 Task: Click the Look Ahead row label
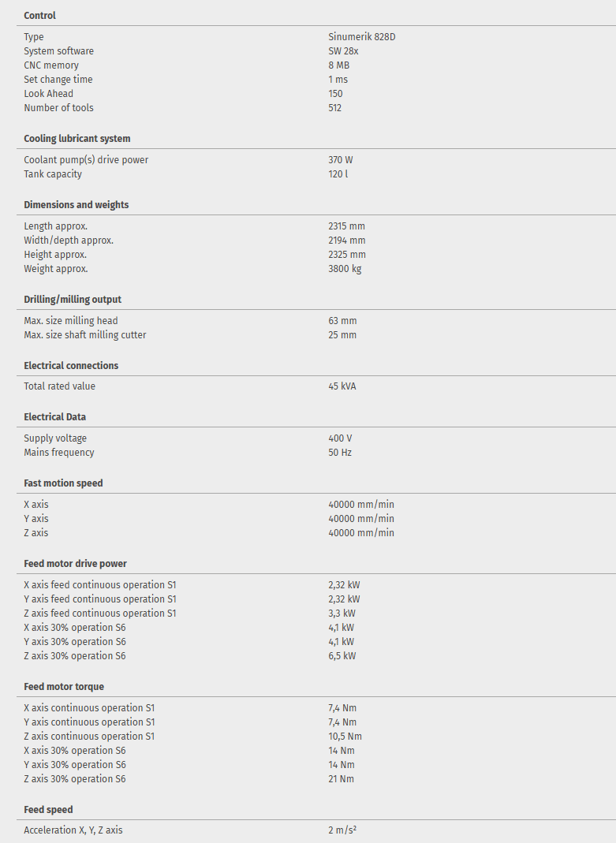coord(48,94)
